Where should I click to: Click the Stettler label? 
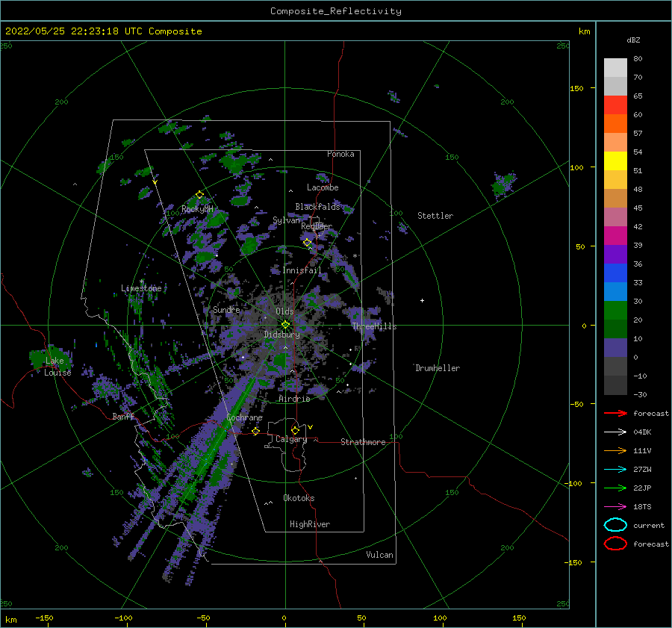point(435,216)
